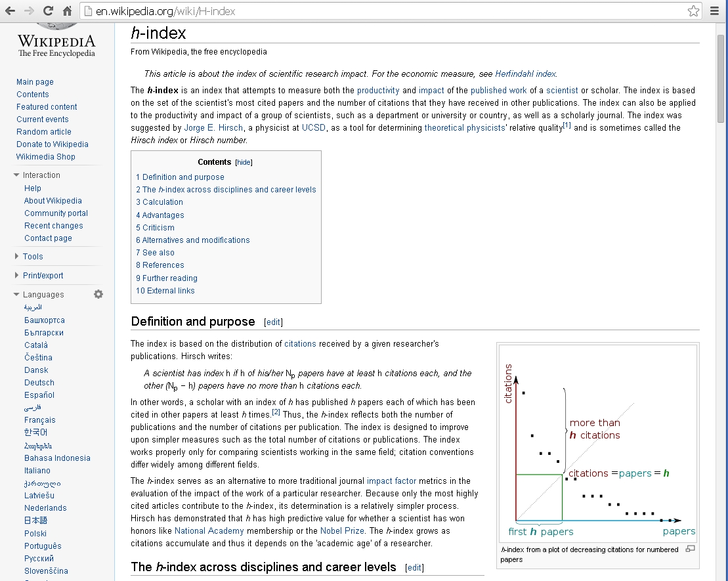Go to the browser home icon
This screenshot has height=581, width=728.
coord(68,11)
